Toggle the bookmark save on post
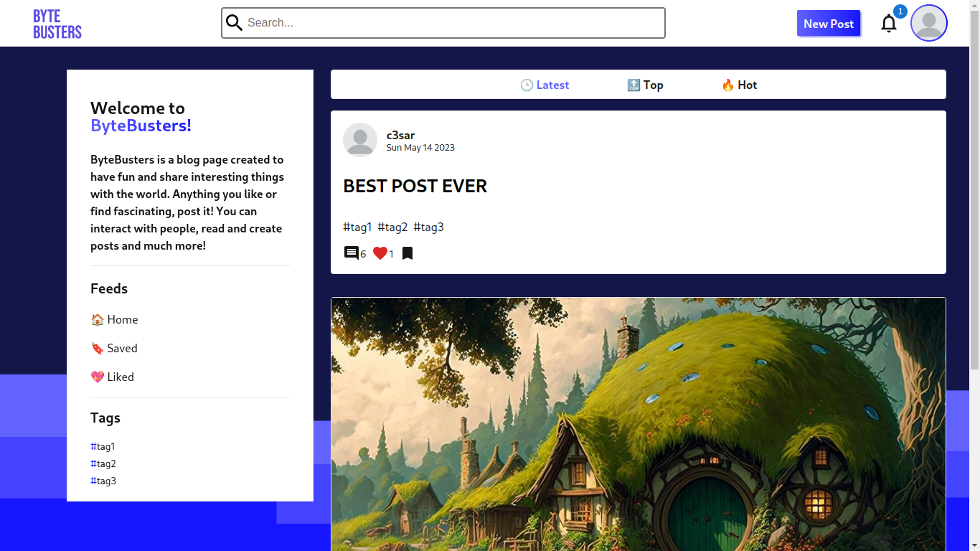The width and height of the screenshot is (980, 551). pyautogui.click(x=407, y=253)
